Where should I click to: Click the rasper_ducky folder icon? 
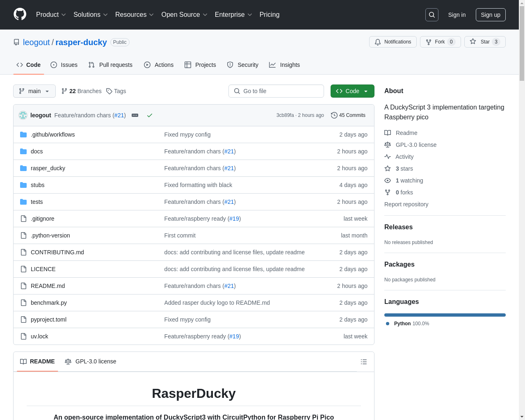[23, 168]
